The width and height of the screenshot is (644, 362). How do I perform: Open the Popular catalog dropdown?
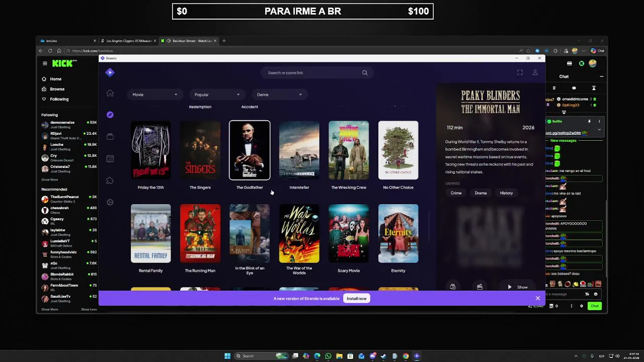pyautogui.click(x=217, y=95)
